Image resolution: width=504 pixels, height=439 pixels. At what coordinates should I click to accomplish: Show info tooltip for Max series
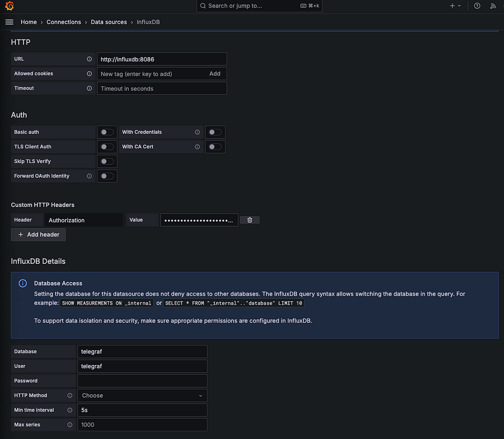coord(70,425)
